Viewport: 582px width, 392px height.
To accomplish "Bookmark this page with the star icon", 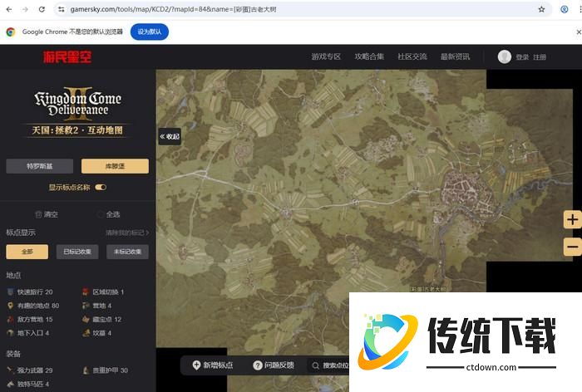I will pos(541,9).
